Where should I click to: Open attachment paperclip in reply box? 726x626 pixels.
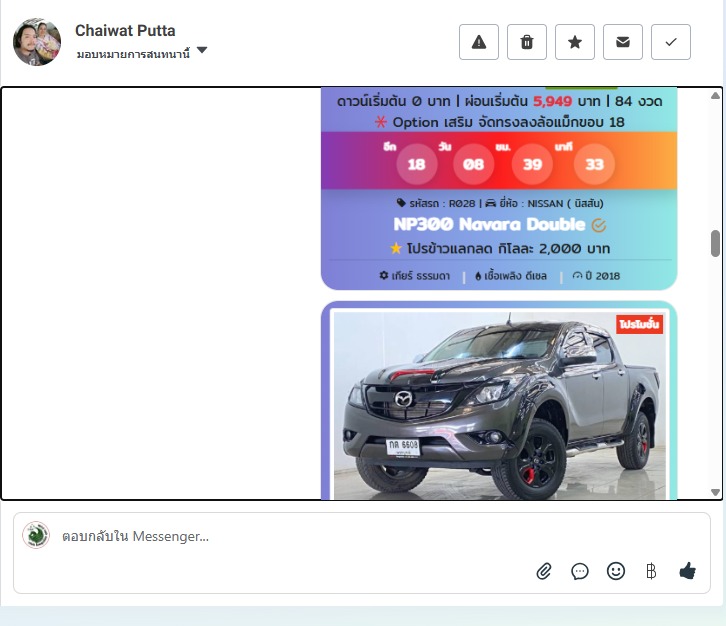click(x=544, y=571)
